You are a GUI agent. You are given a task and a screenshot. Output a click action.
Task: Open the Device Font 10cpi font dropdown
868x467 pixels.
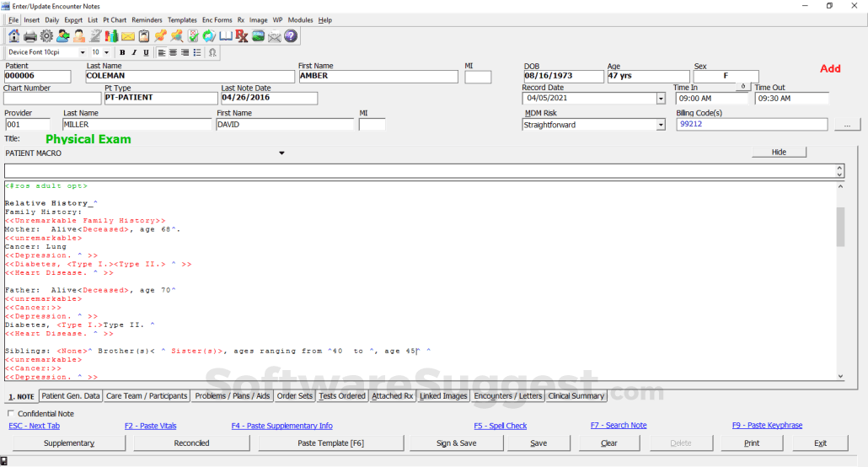point(83,52)
